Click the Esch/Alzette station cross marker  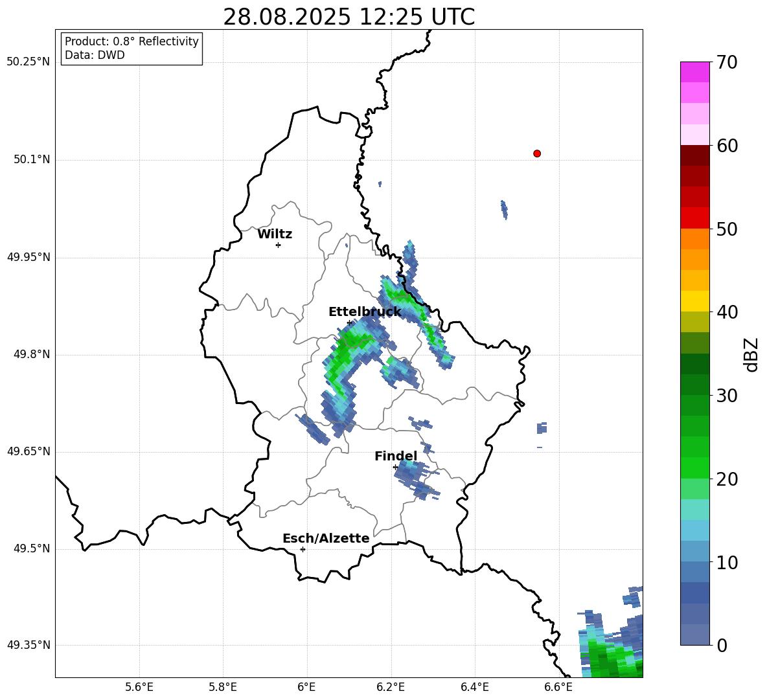[x=303, y=549]
